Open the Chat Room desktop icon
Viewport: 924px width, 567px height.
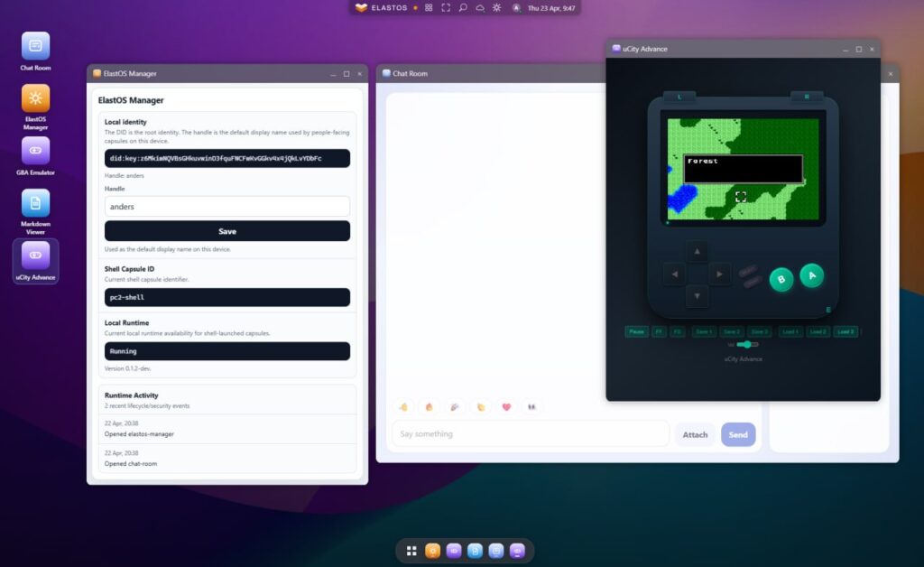[x=35, y=46]
